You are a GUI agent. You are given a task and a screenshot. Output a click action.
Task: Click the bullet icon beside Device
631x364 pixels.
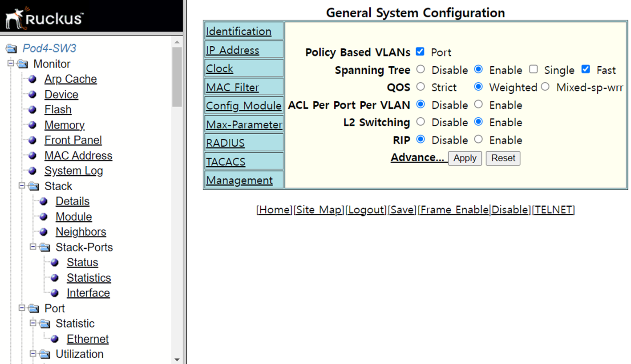(32, 95)
